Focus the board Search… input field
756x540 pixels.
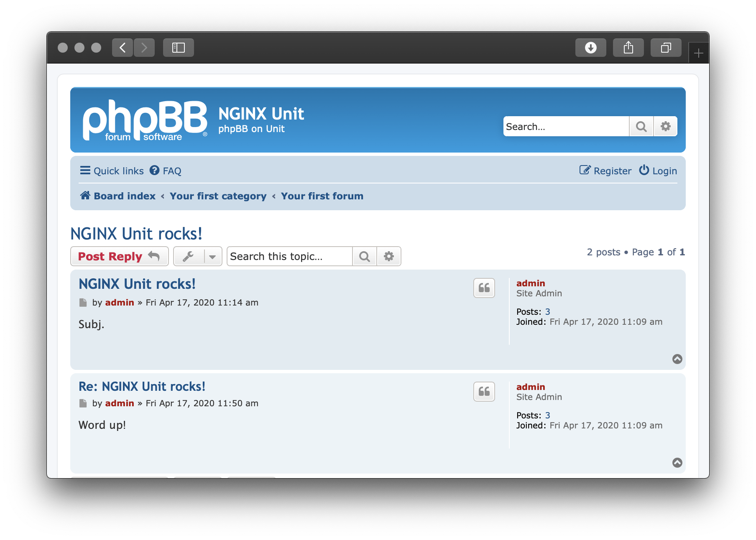pos(566,126)
